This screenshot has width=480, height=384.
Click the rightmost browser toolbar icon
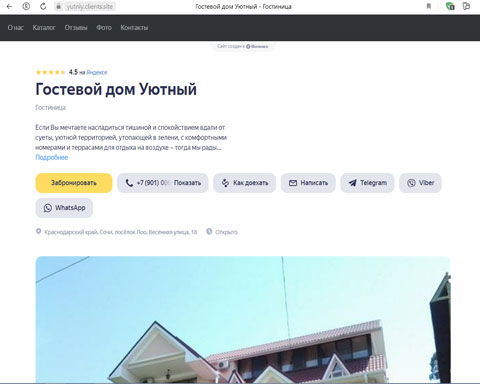pos(466,6)
